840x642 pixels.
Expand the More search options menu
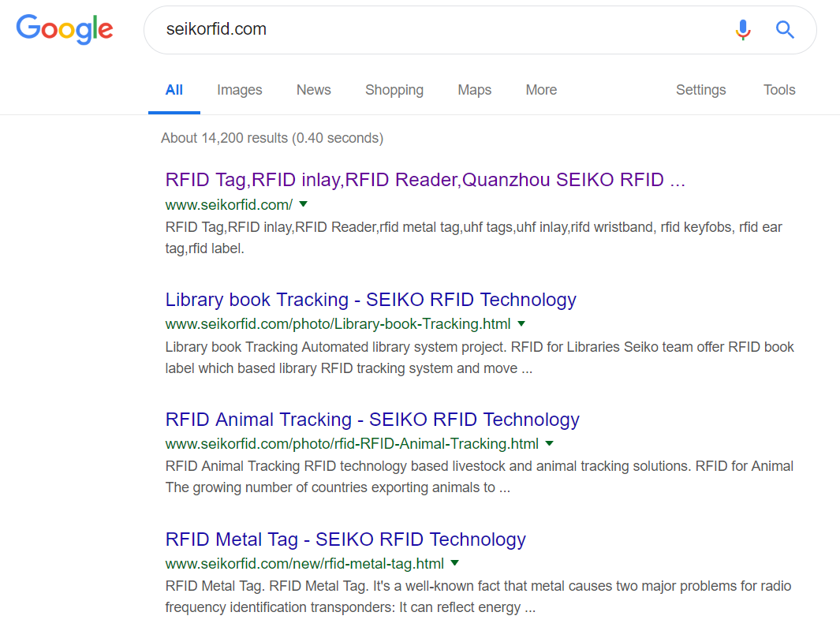click(541, 90)
